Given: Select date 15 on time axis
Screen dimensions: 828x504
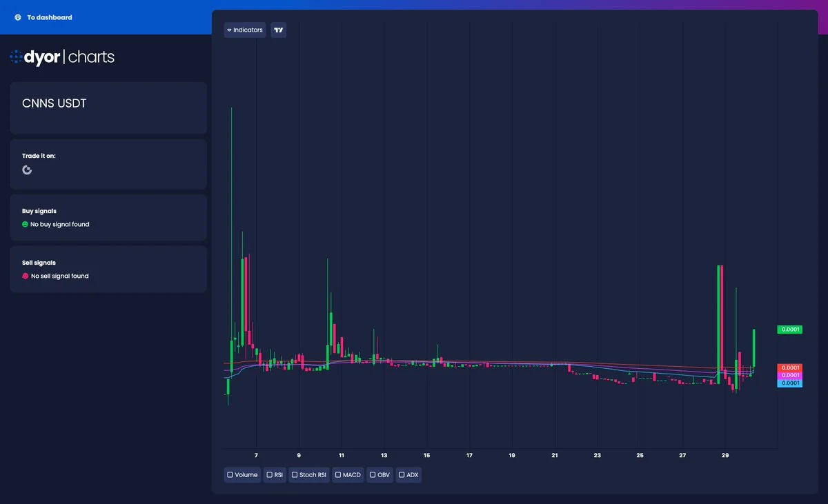Looking at the screenshot, I should pyautogui.click(x=427, y=456).
